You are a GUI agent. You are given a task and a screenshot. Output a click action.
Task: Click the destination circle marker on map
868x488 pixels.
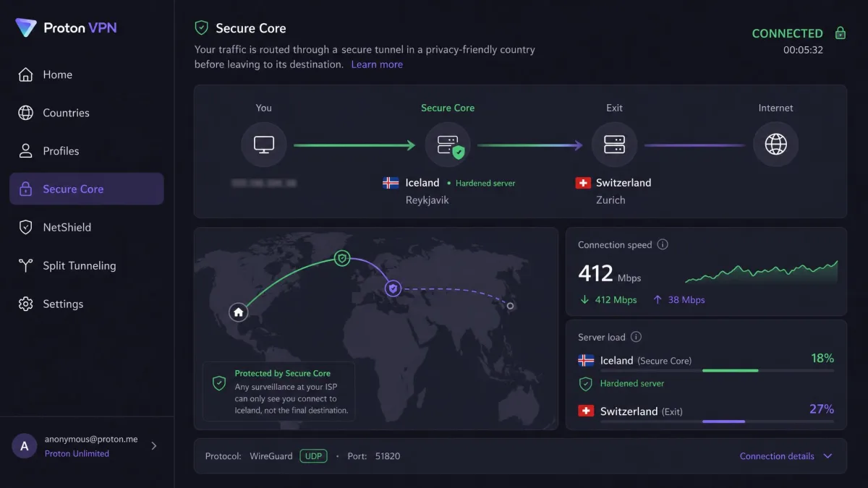coord(510,306)
